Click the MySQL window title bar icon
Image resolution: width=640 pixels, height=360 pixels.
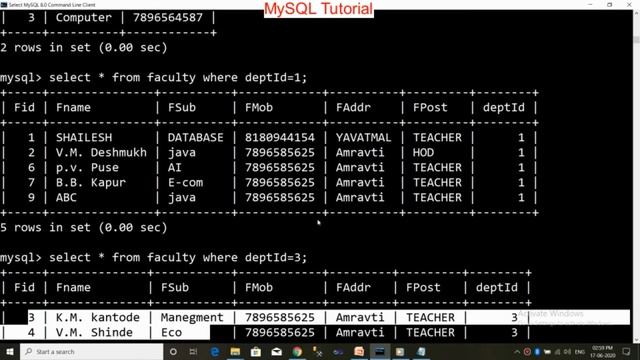click(4, 4)
